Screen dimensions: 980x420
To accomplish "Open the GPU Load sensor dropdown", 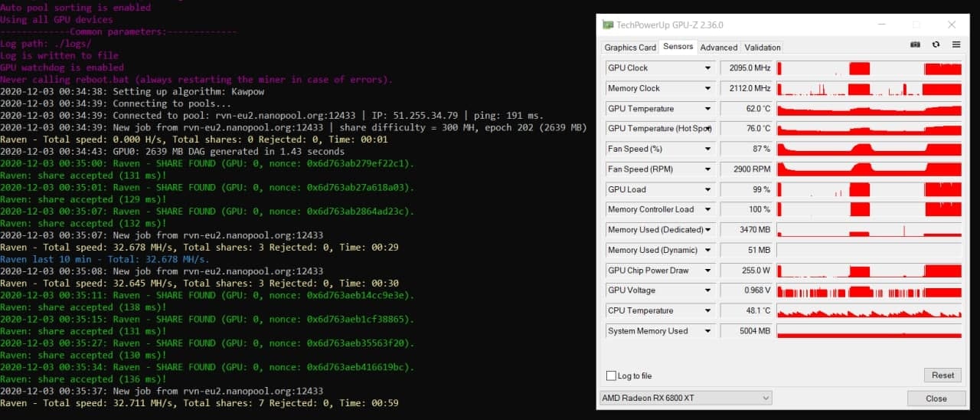I will point(708,189).
